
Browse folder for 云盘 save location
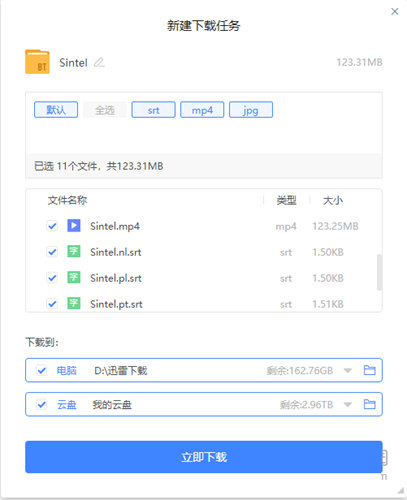click(369, 404)
